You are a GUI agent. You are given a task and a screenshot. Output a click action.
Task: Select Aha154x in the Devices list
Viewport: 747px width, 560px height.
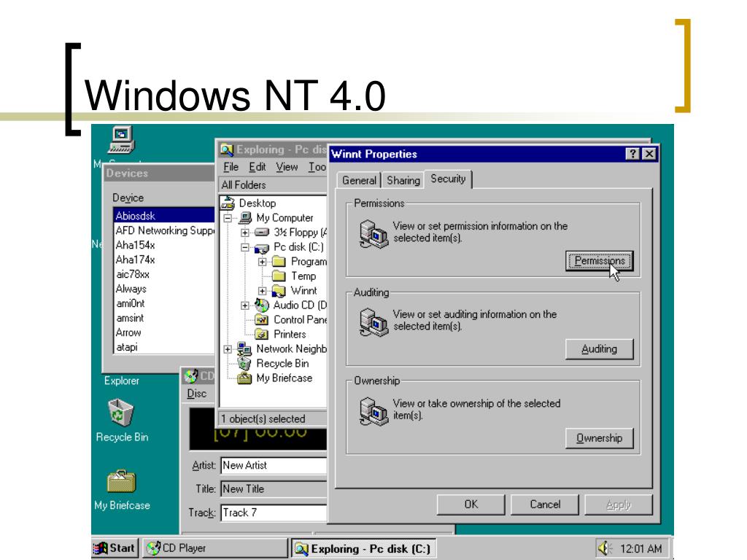[164, 245]
